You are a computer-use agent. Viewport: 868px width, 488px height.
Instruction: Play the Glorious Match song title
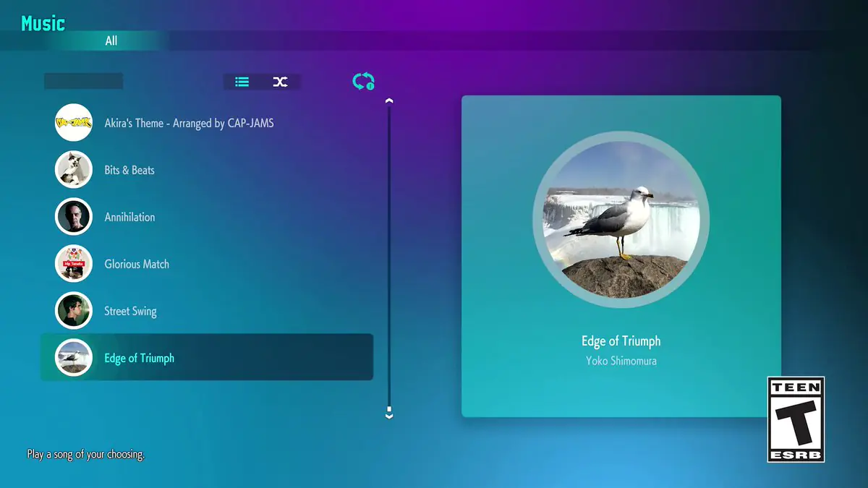coord(137,264)
